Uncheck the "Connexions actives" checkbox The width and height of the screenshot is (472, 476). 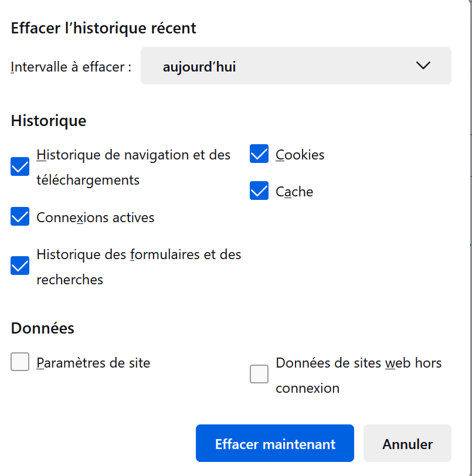click(21, 217)
